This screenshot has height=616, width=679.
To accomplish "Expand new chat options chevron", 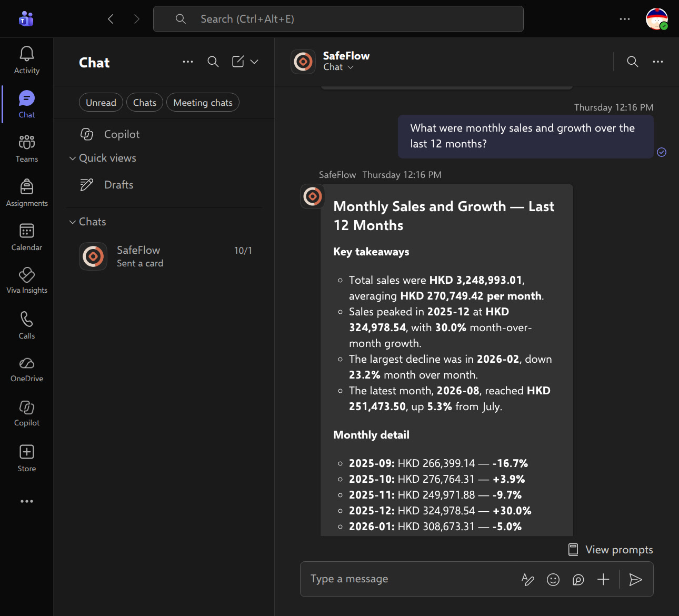I will tap(254, 62).
